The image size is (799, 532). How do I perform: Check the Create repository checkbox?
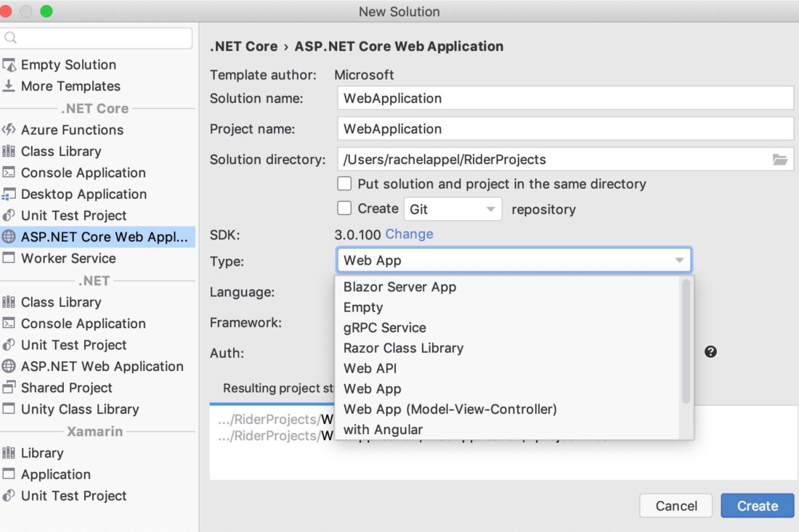tap(344, 208)
